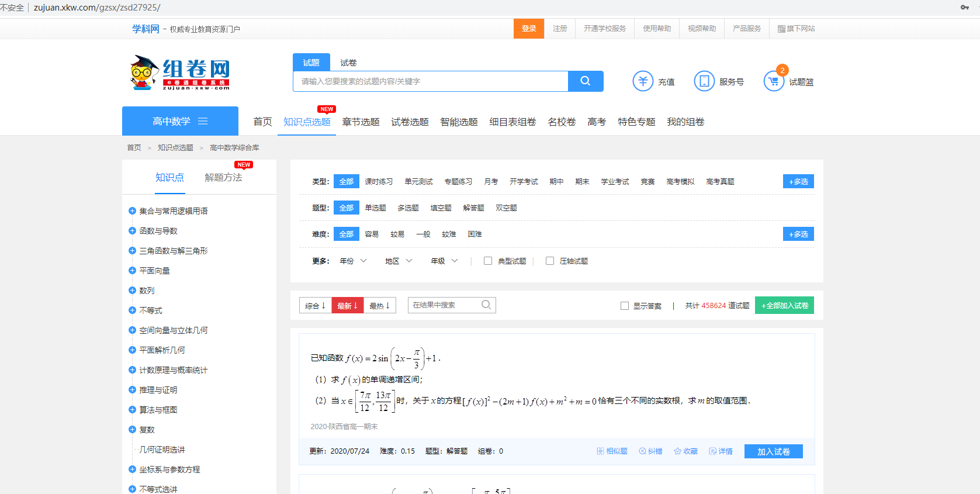Click the 收藏 star icon
The height and width of the screenshot is (494, 980).
tap(677, 451)
